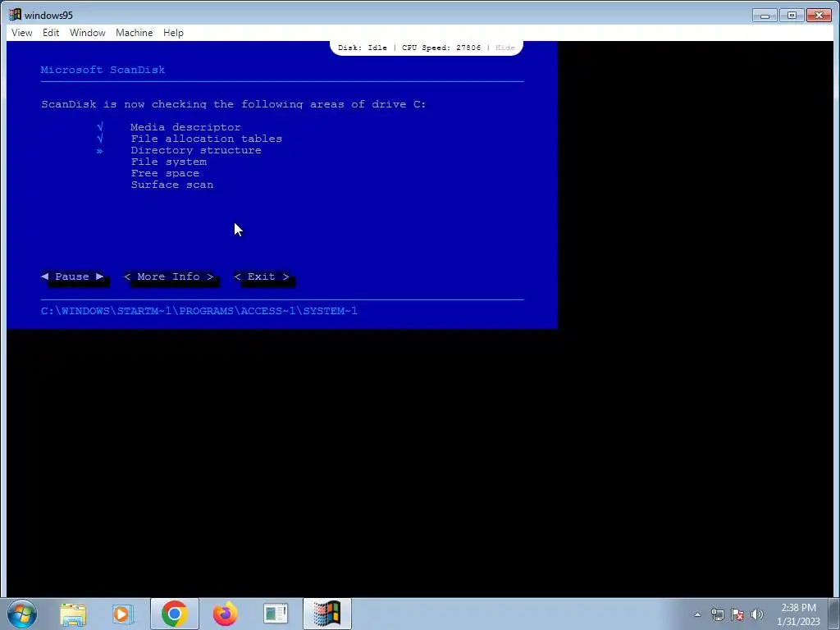Viewport: 840px width, 630px height.
Task: Click the 'Directory structure' line
Action: (196, 150)
